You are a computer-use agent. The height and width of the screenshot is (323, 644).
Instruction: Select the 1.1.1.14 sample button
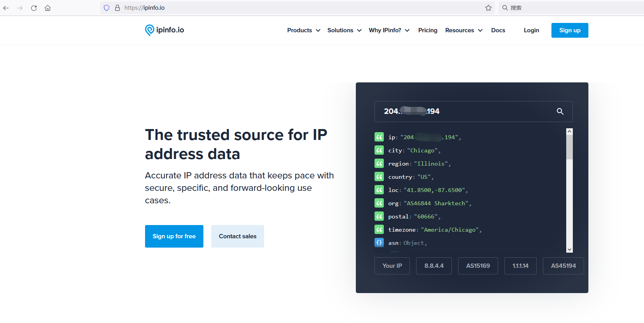520,266
